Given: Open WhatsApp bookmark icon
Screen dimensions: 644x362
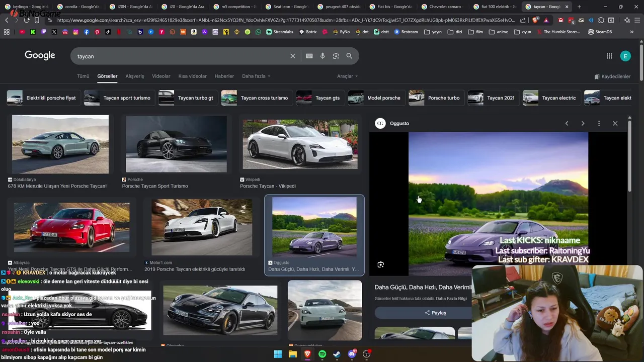Looking at the screenshot, I should pyautogui.click(x=258, y=32).
